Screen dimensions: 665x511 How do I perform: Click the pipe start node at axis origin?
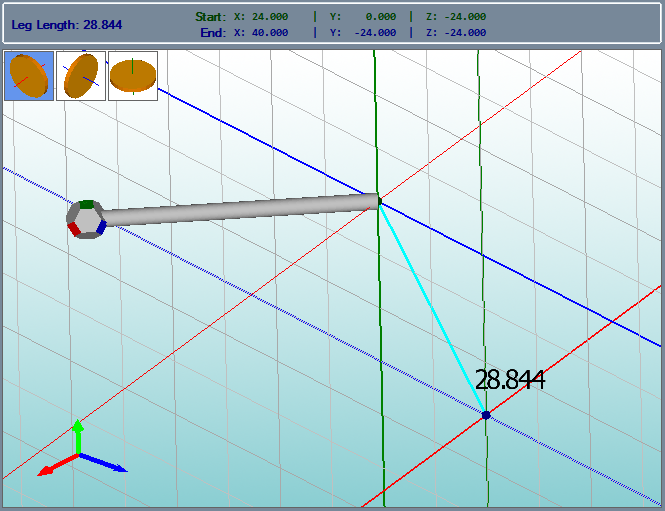tap(380, 201)
